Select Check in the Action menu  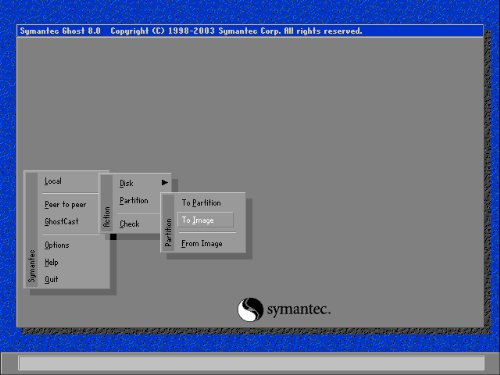[x=129, y=224]
